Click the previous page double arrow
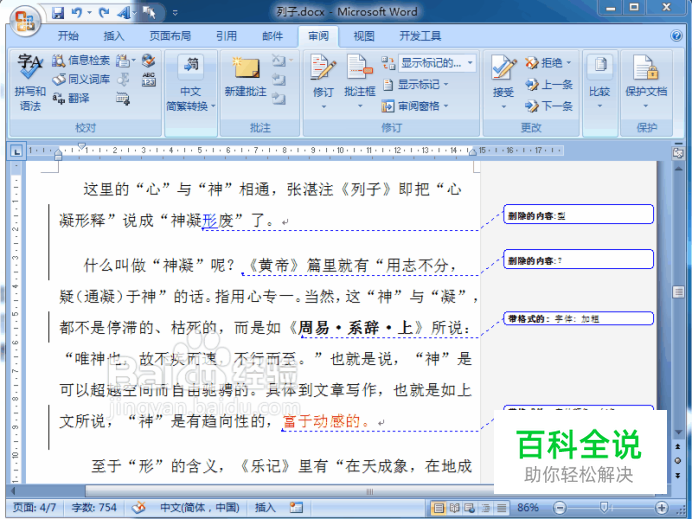This screenshot has width=692, height=519. pyautogui.click(x=678, y=447)
